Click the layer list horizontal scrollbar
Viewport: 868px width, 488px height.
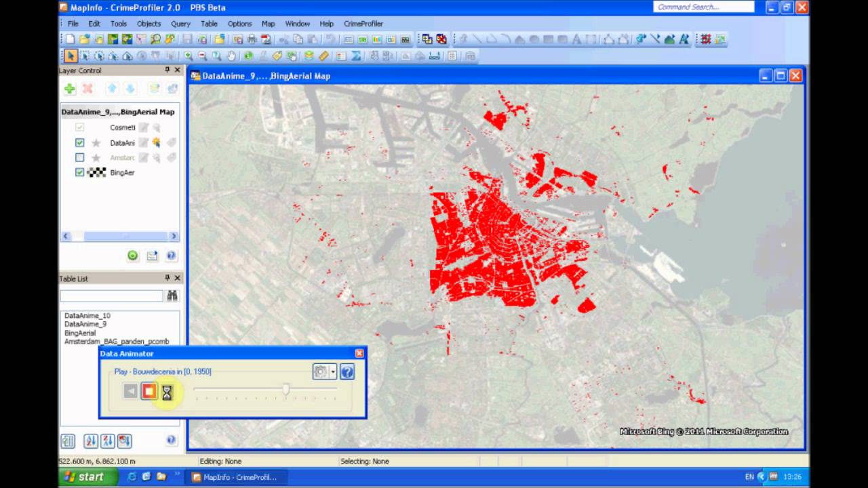tap(119, 236)
